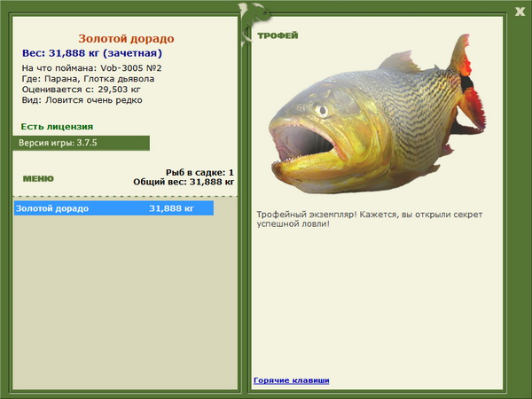Click the golden dorado fish picture
The image size is (532, 399).
[x=378, y=115]
